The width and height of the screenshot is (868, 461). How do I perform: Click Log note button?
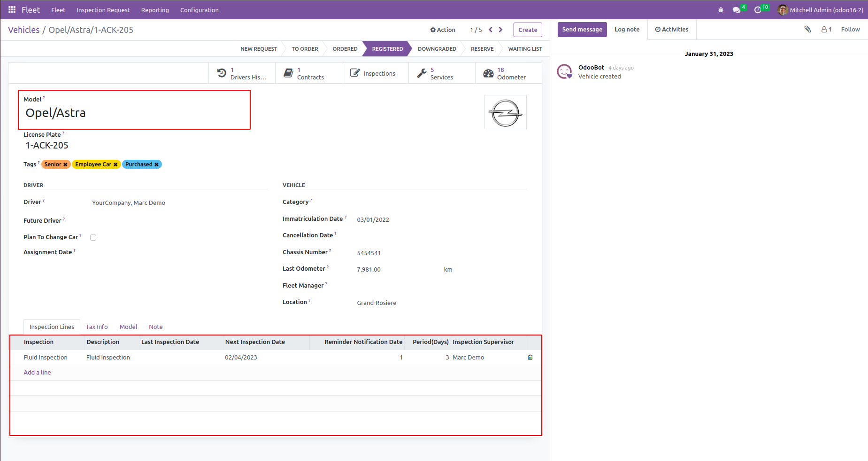click(x=627, y=29)
